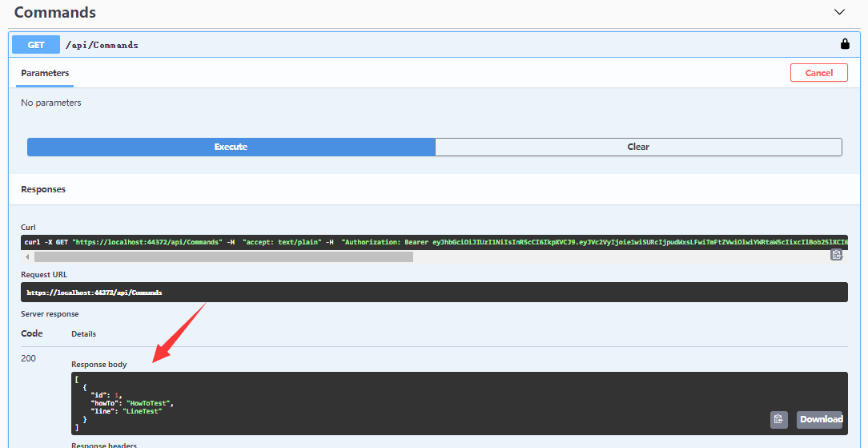Click the curl command text
Image resolution: width=868 pixels, height=448 pixels.
click(x=435, y=242)
